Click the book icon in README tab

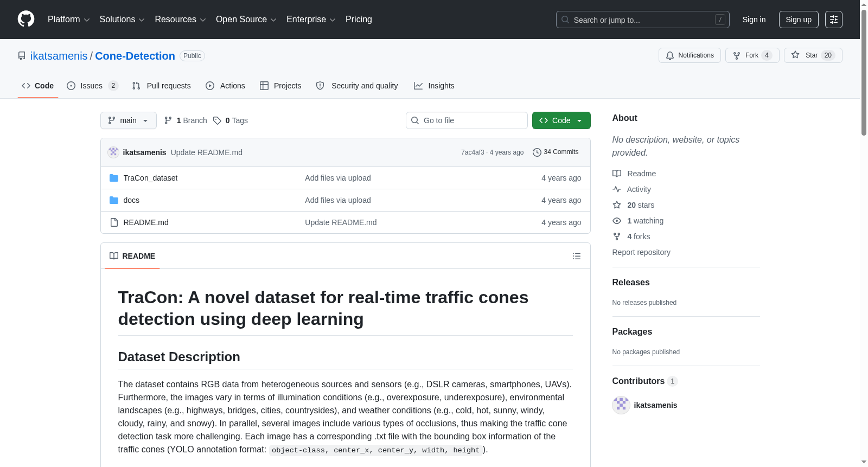(x=114, y=256)
